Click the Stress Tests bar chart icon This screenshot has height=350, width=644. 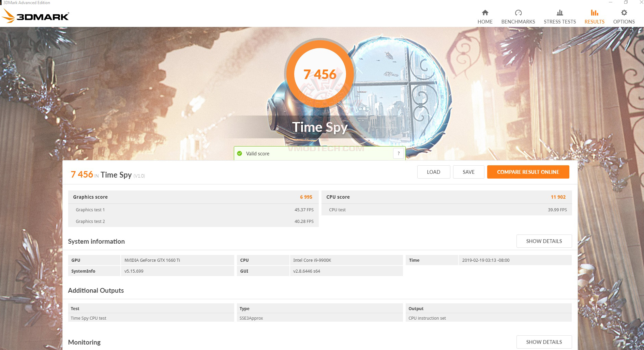pyautogui.click(x=559, y=13)
